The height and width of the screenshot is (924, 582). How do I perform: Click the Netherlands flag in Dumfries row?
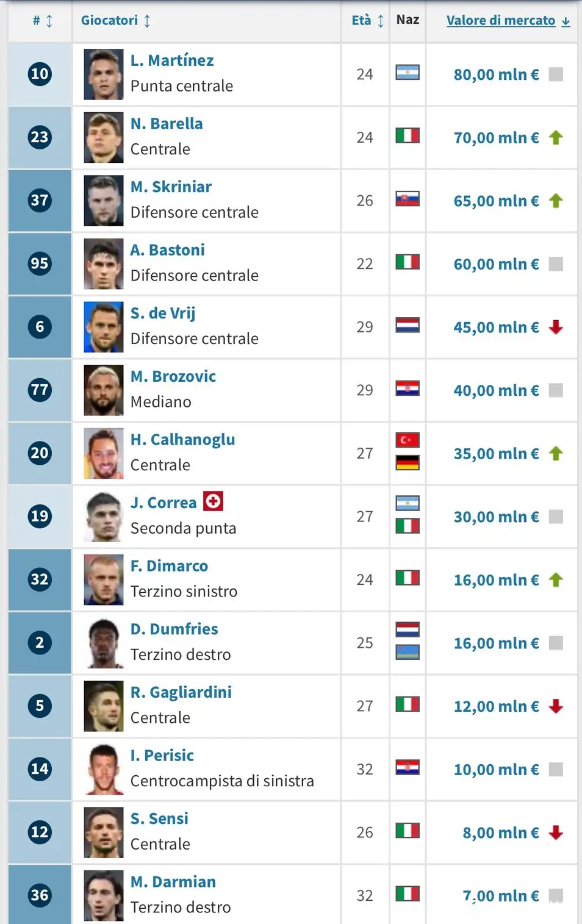407,629
